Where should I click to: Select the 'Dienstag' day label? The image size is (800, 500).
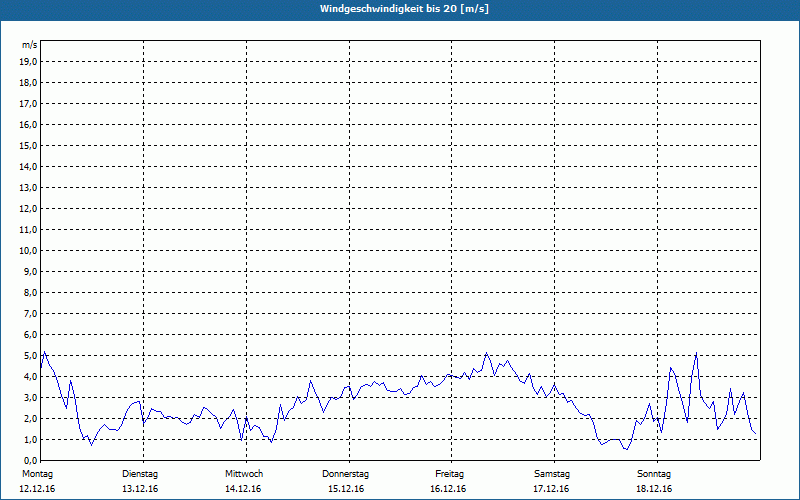(140, 474)
